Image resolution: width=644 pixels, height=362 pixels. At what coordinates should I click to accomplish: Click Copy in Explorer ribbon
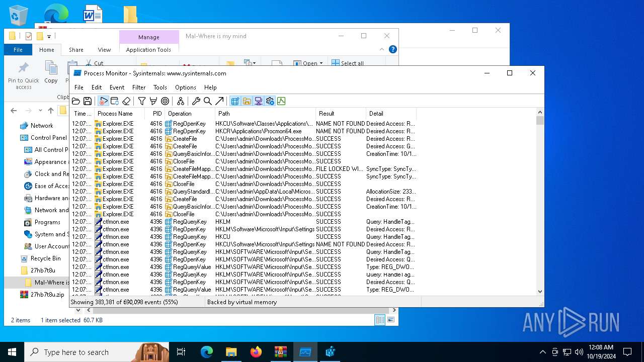[x=51, y=72]
